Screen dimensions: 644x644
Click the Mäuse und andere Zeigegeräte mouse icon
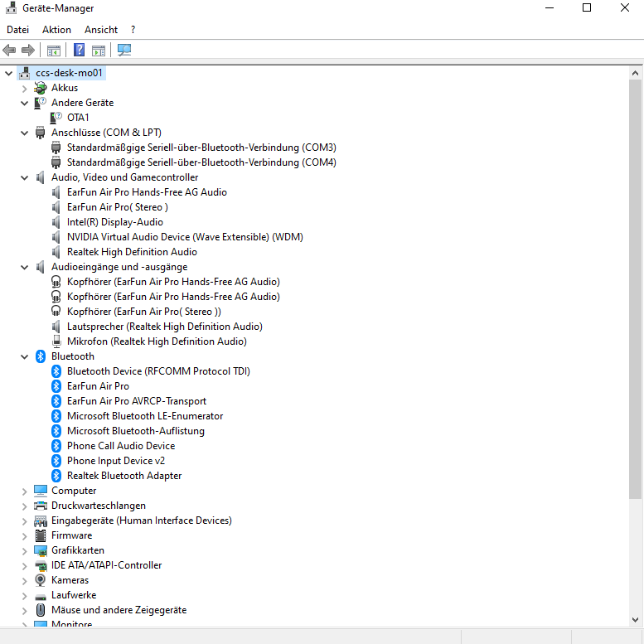(x=41, y=610)
